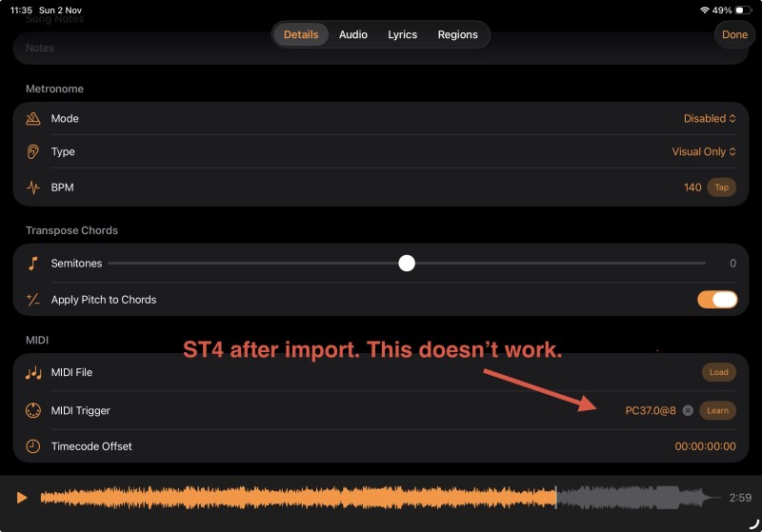The height and width of the screenshot is (532, 762).
Task: Click the BPM waveform pulse icon
Action: pyautogui.click(x=33, y=187)
